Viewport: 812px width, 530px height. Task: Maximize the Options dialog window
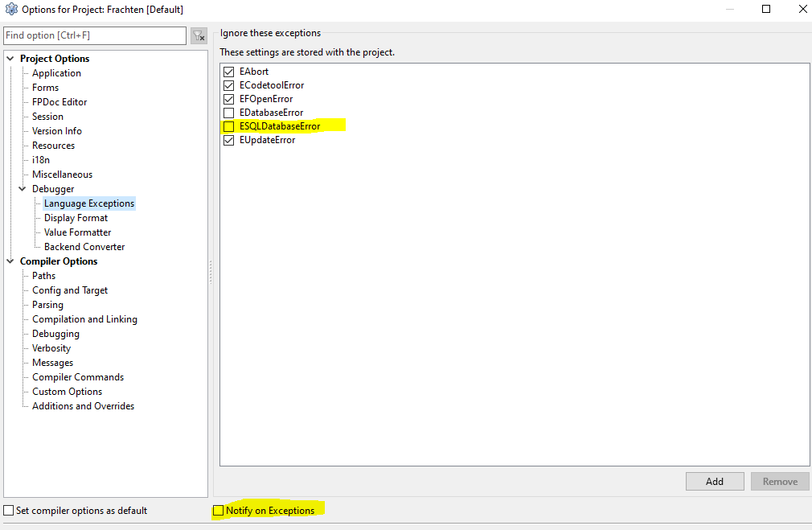766,10
